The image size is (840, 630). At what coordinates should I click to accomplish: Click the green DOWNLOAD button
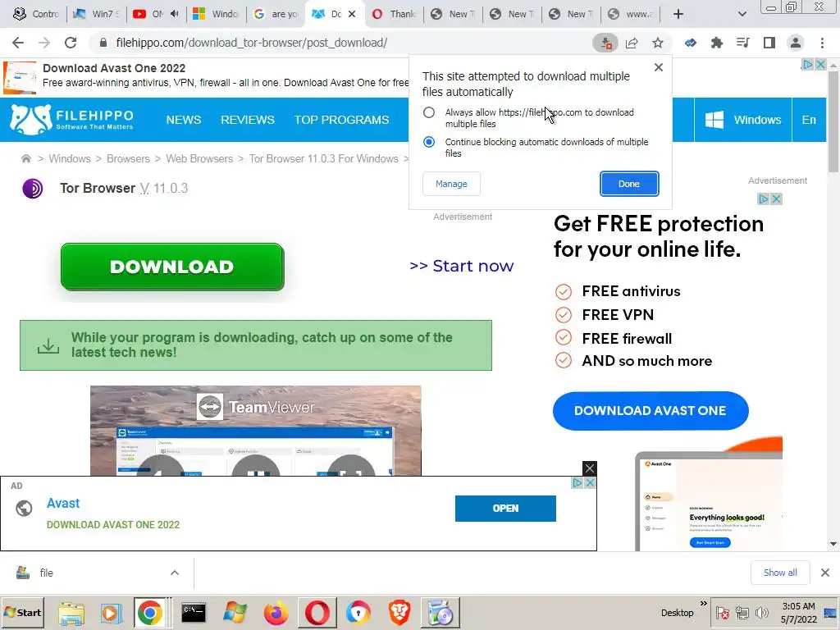172,267
